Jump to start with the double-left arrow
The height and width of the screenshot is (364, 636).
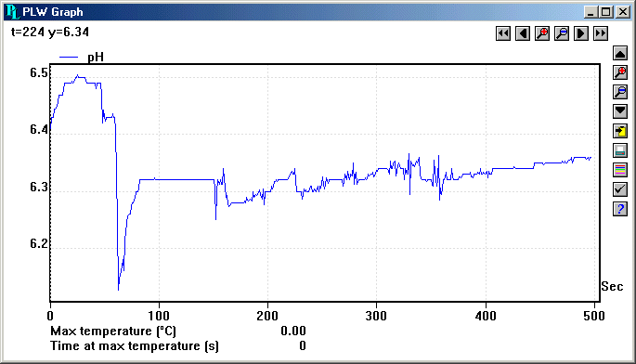click(503, 33)
